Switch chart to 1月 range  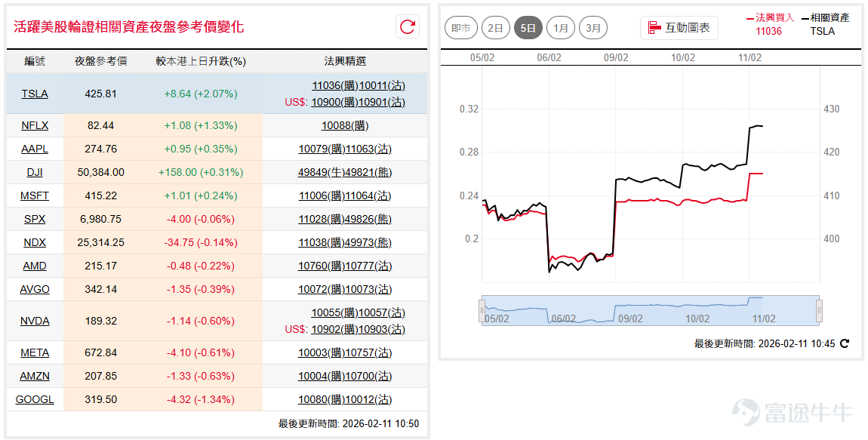(561, 28)
